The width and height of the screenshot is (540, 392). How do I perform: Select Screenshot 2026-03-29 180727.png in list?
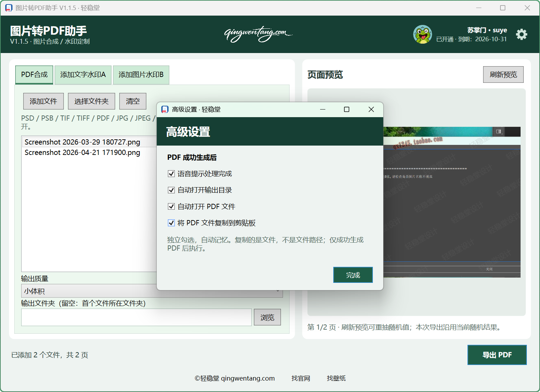tap(89, 142)
